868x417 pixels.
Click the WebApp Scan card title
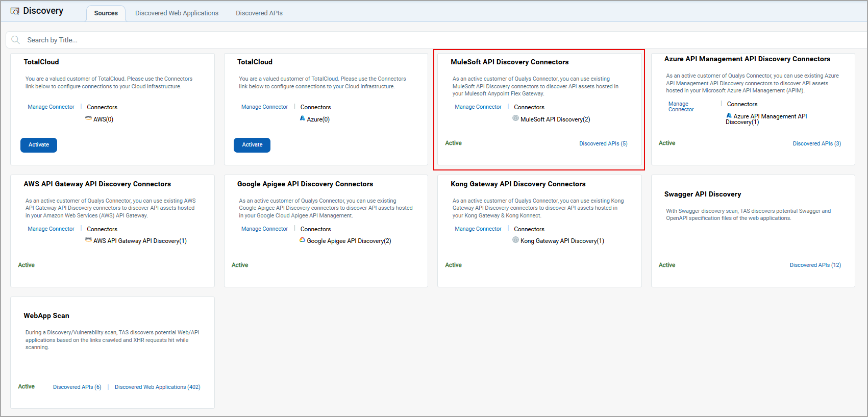46,316
